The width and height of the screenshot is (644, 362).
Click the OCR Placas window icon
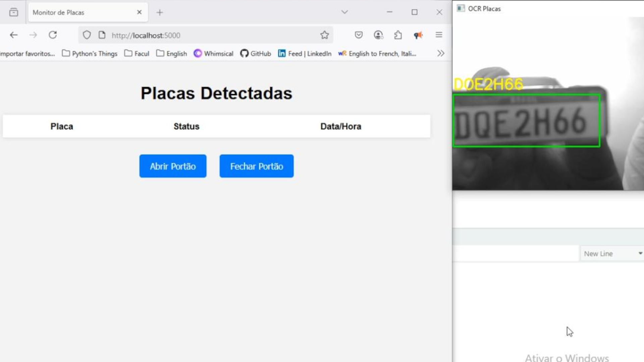coord(461,8)
